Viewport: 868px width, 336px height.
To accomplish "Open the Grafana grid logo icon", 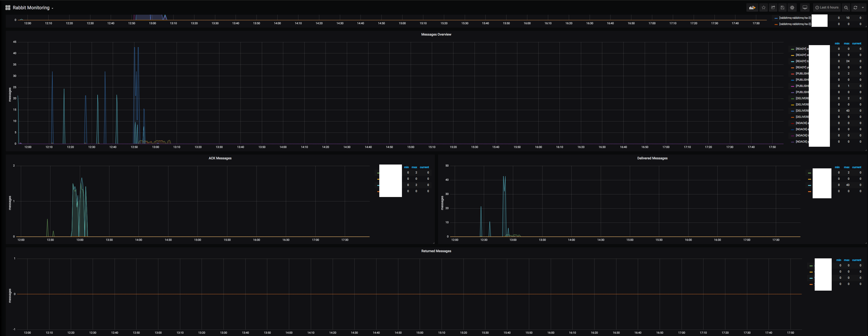I will tap(8, 7).
